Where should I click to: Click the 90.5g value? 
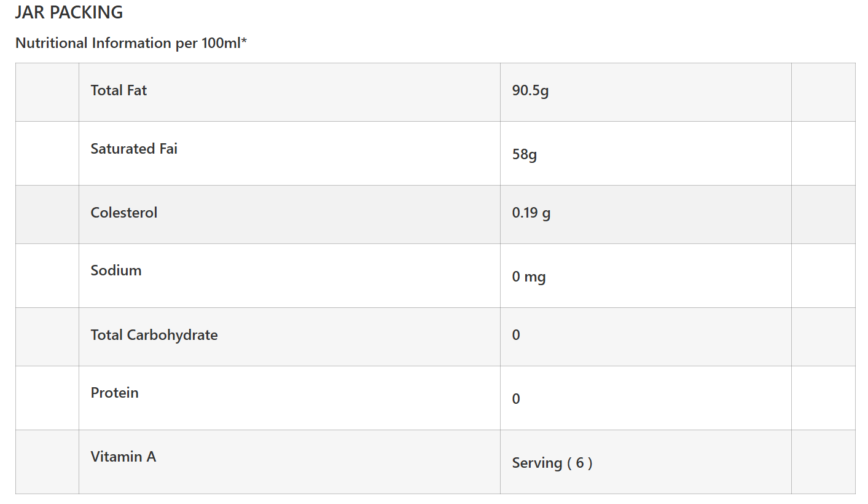(530, 91)
